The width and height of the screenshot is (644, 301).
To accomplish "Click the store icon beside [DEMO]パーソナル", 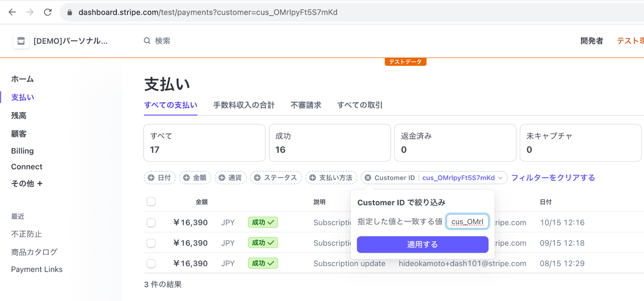I will coord(21,41).
